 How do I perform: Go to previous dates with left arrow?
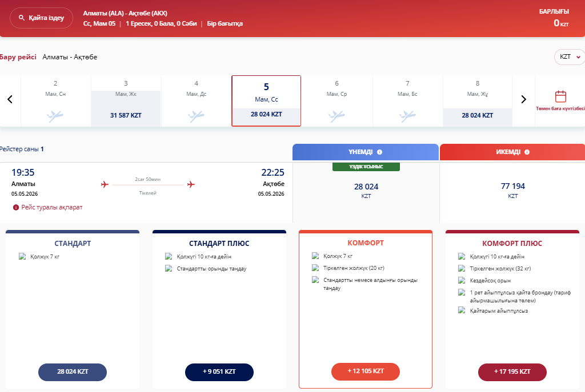click(10, 99)
